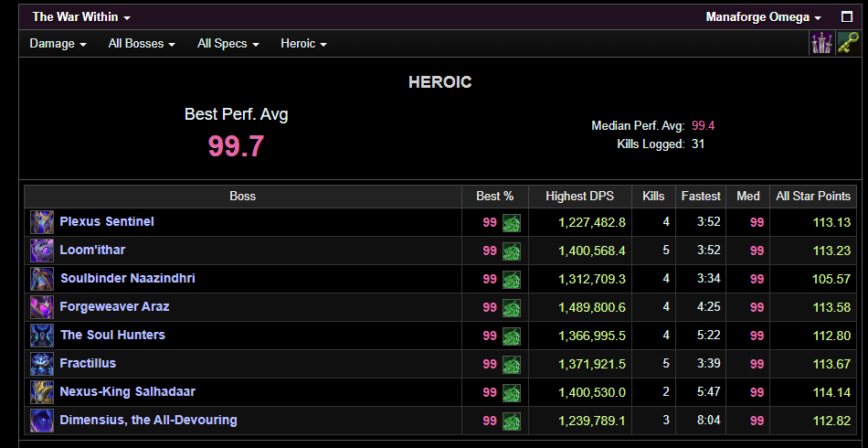
Task: Click green spec icon in Dimensius row
Action: point(512,421)
